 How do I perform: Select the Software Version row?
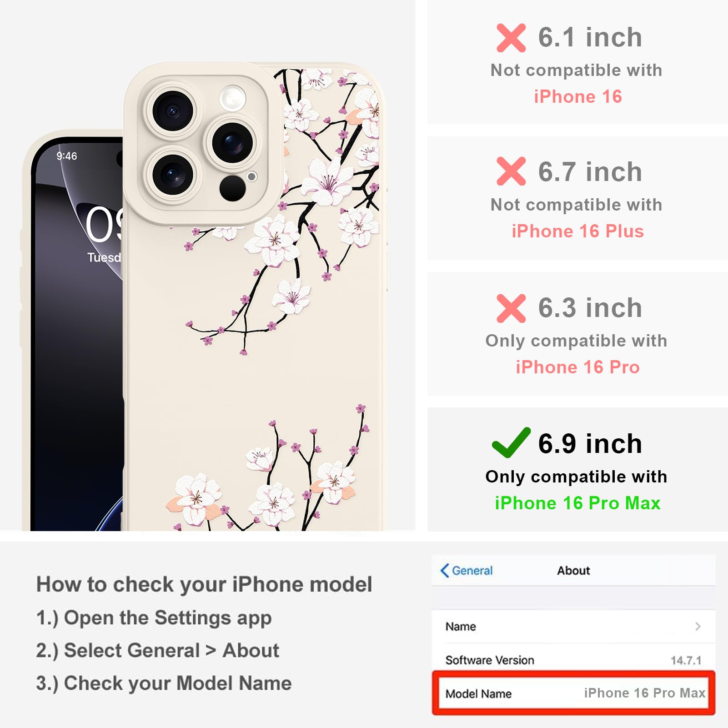pyautogui.click(x=574, y=660)
